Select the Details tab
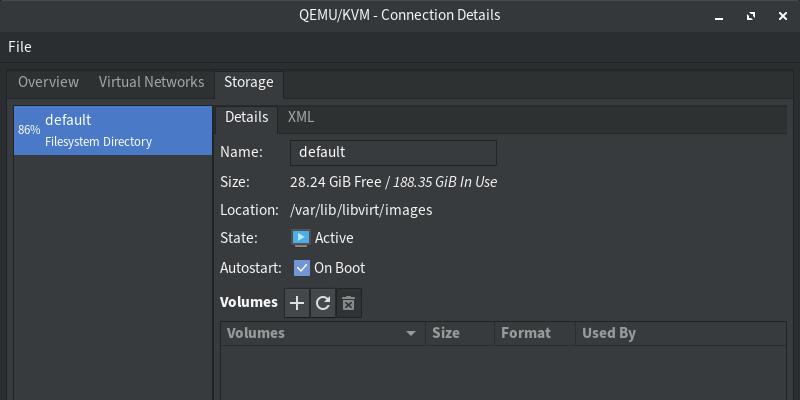 (x=246, y=117)
